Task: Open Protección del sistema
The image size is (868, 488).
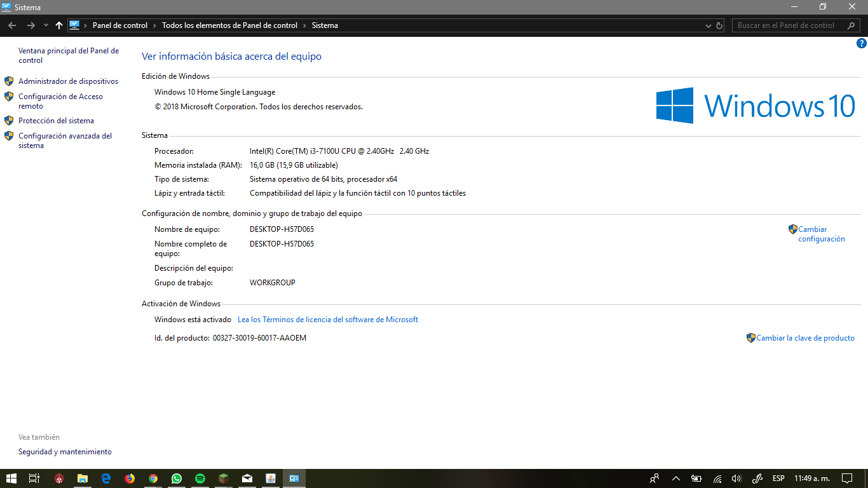Action: click(x=56, y=121)
